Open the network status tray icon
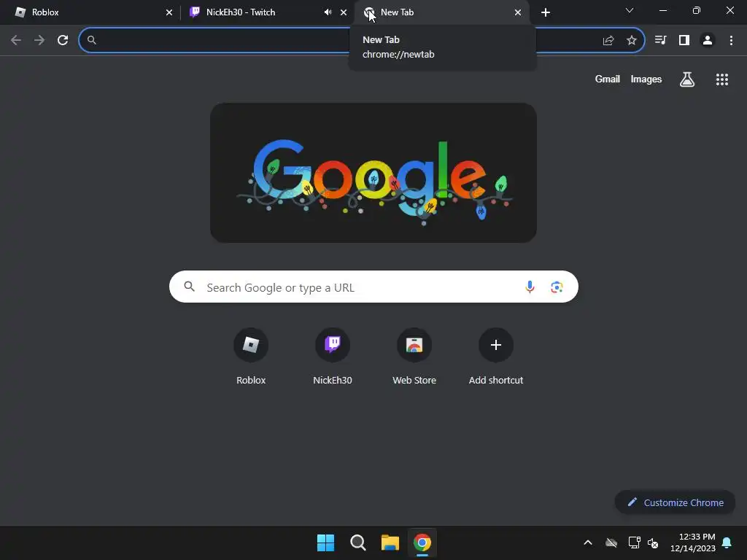Image resolution: width=747 pixels, height=560 pixels. tap(634, 542)
